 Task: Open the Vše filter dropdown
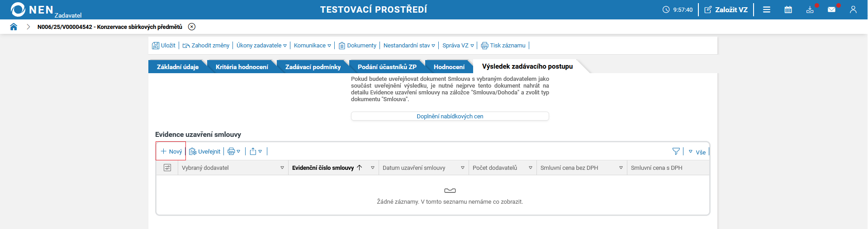(x=697, y=152)
